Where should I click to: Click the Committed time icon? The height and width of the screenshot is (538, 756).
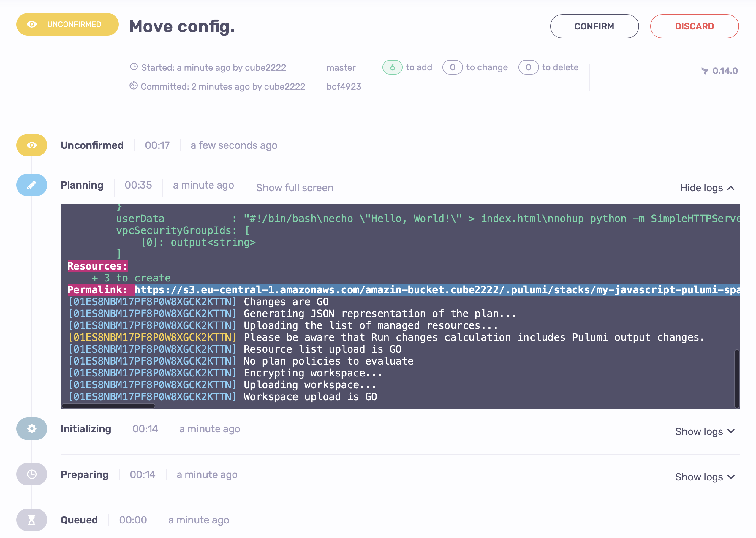(134, 86)
